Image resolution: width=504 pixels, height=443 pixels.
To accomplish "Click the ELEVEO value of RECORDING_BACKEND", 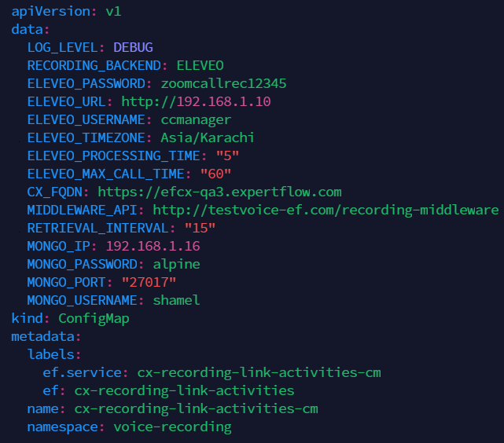I will 200,66.
